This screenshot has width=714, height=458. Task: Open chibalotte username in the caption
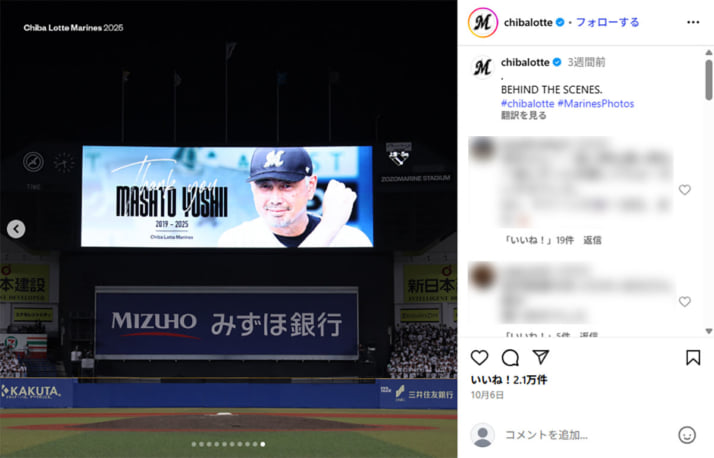(525, 62)
